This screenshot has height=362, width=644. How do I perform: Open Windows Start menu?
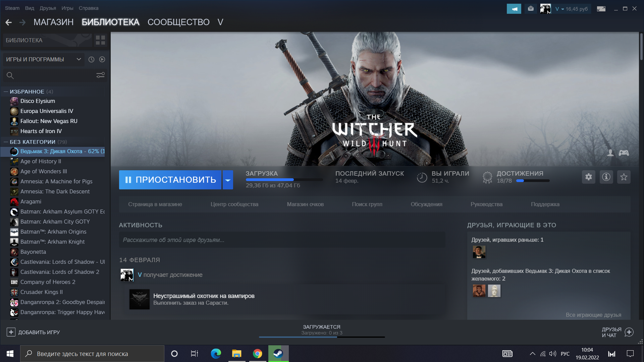(10, 354)
